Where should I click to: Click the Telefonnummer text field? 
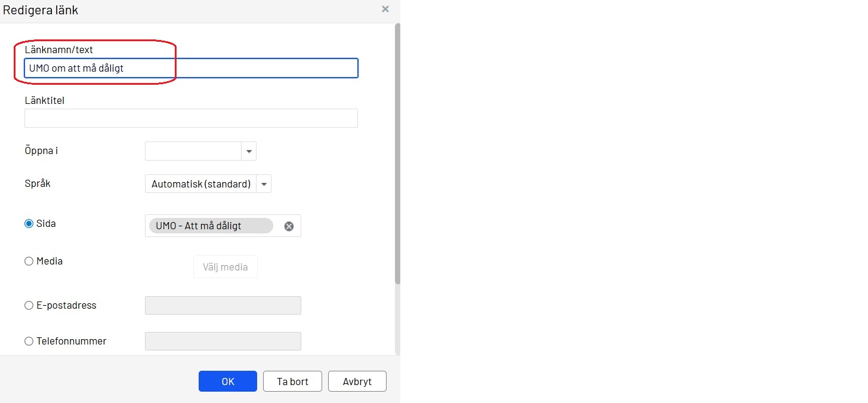click(223, 341)
